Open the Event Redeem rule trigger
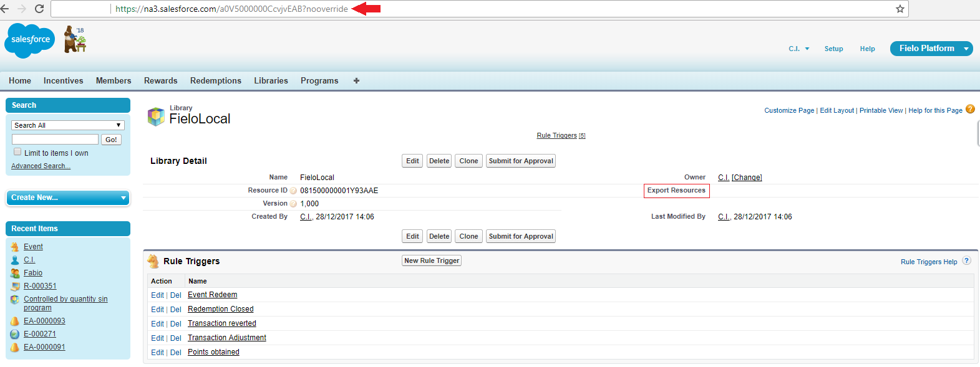The image size is (980, 367). pos(212,295)
